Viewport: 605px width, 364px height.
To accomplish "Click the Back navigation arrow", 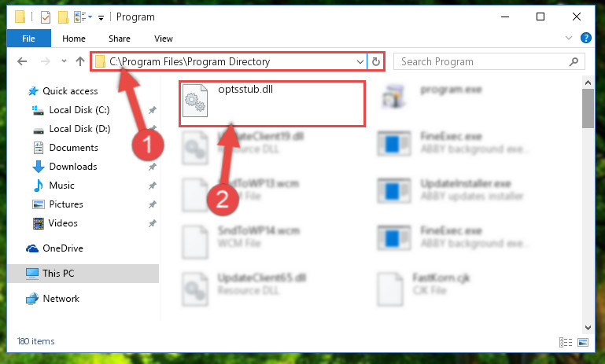I will [x=22, y=61].
